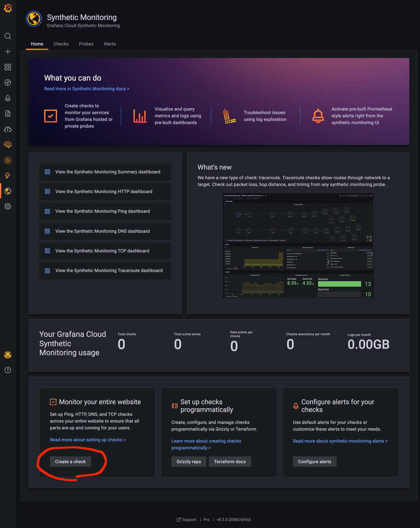Switch to the Checks tab
Viewport: 420px width, 528px height.
(x=61, y=44)
